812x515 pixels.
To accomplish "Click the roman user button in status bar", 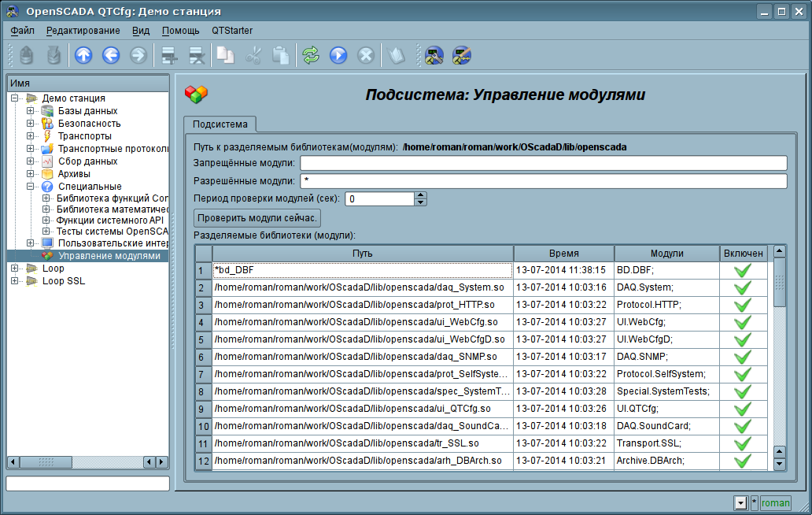I will [775, 502].
